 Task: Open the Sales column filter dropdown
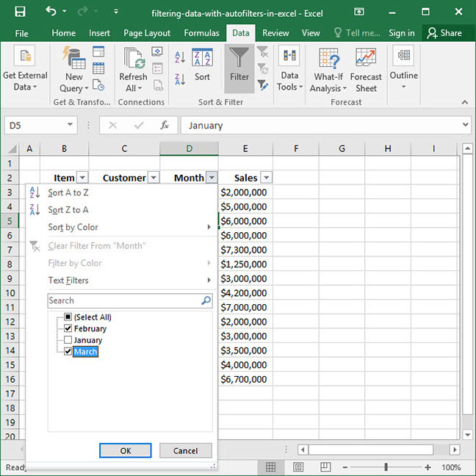266,177
